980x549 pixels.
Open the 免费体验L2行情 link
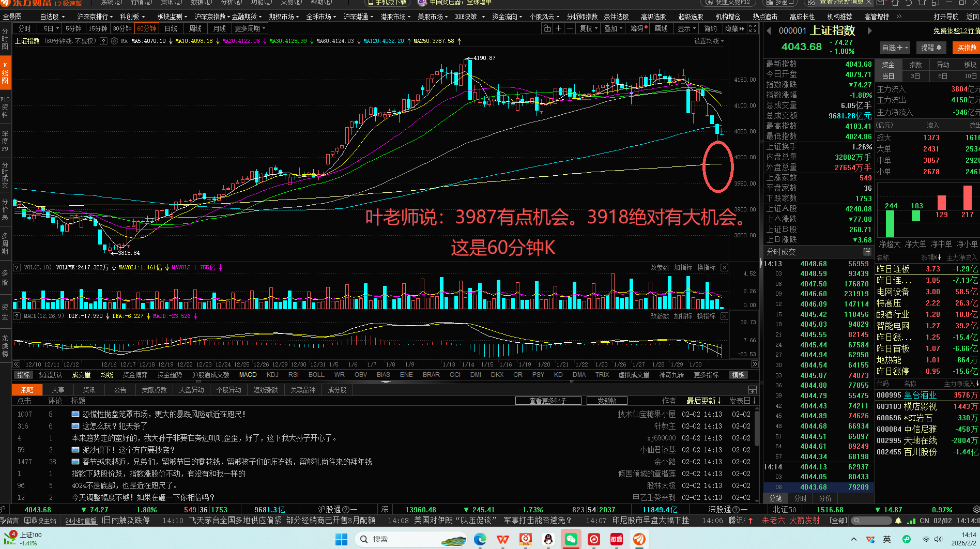(x=956, y=31)
